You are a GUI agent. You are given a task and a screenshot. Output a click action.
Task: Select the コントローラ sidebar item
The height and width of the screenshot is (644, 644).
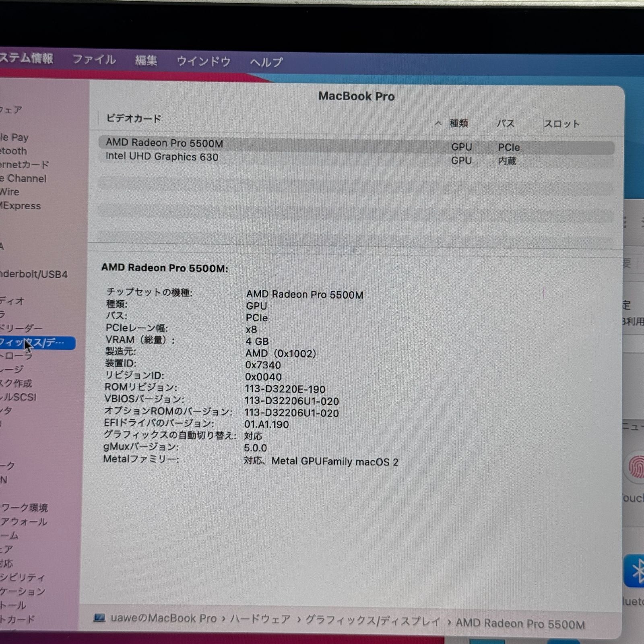coord(17,356)
